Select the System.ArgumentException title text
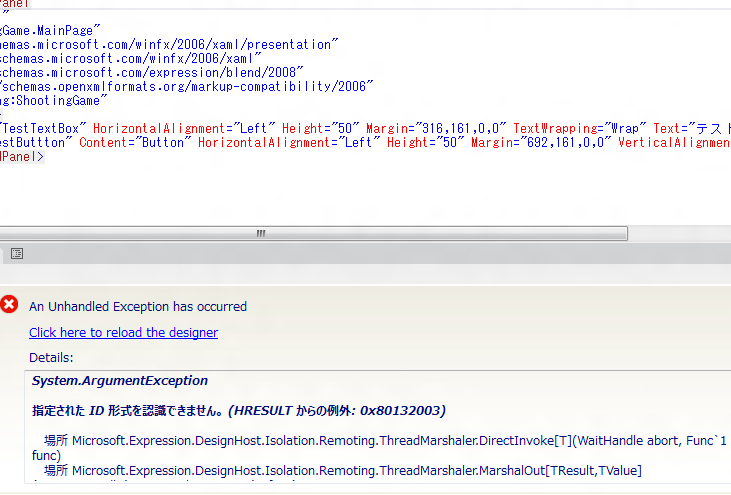The width and height of the screenshot is (731, 495). point(120,380)
